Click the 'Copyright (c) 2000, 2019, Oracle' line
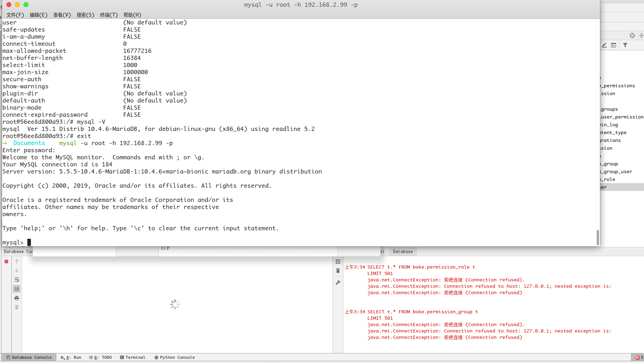Viewport: 644px width, 363px height. pyautogui.click(x=137, y=186)
